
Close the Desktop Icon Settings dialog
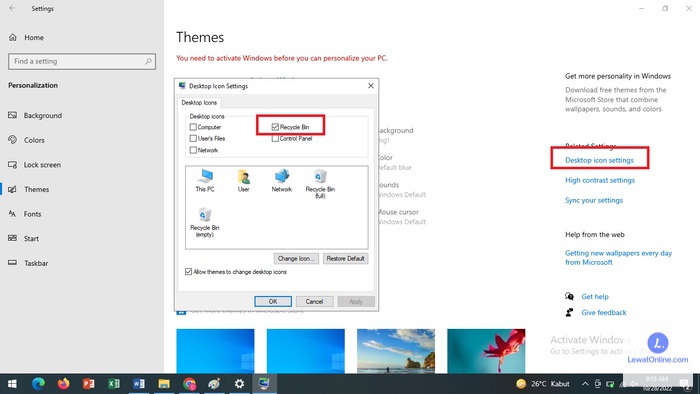tap(371, 86)
